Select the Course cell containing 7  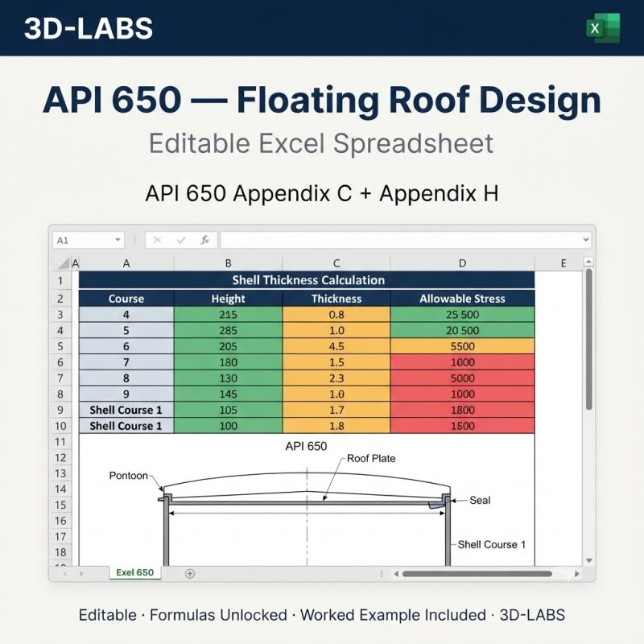pos(126,362)
